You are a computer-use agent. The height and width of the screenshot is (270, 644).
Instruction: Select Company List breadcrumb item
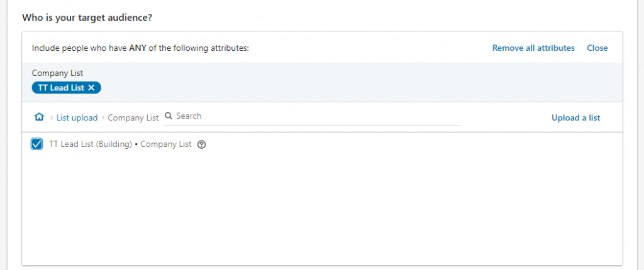click(x=133, y=118)
